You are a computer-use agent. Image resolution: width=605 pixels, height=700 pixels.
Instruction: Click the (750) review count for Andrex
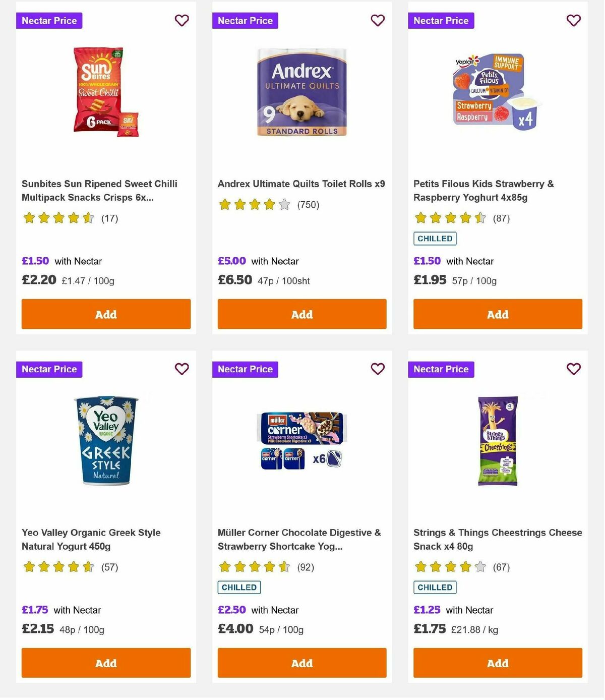pyautogui.click(x=308, y=205)
